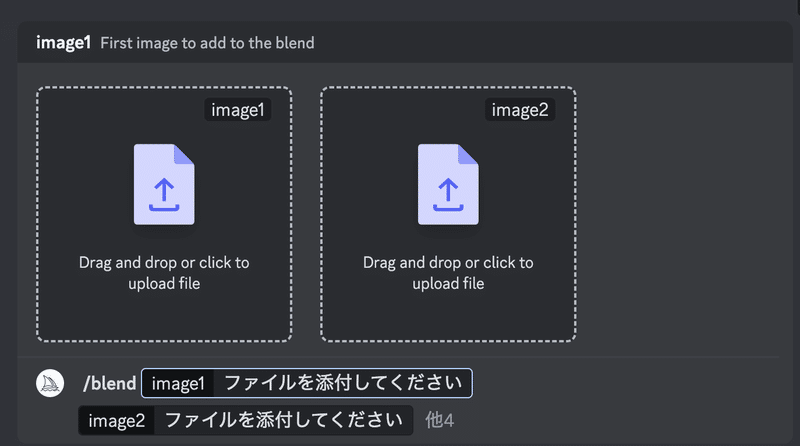The height and width of the screenshot is (446, 800).
Task: Click image1 option label in command bar
Action: 178,383
